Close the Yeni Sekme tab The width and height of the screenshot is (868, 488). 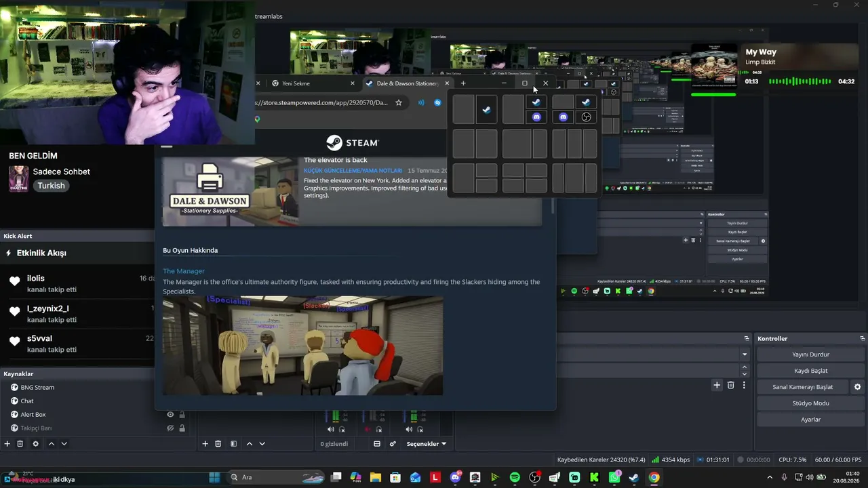click(x=353, y=83)
